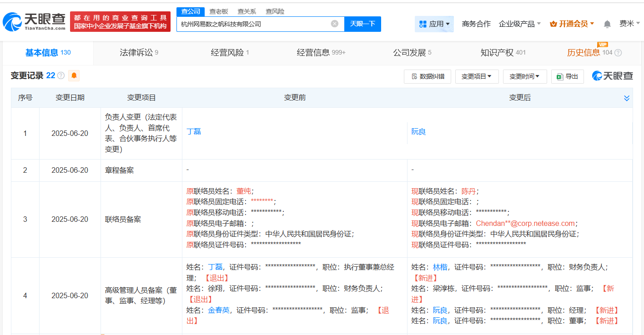644x335 pixels.
Task: Click the company name search input field
Action: 252,24
